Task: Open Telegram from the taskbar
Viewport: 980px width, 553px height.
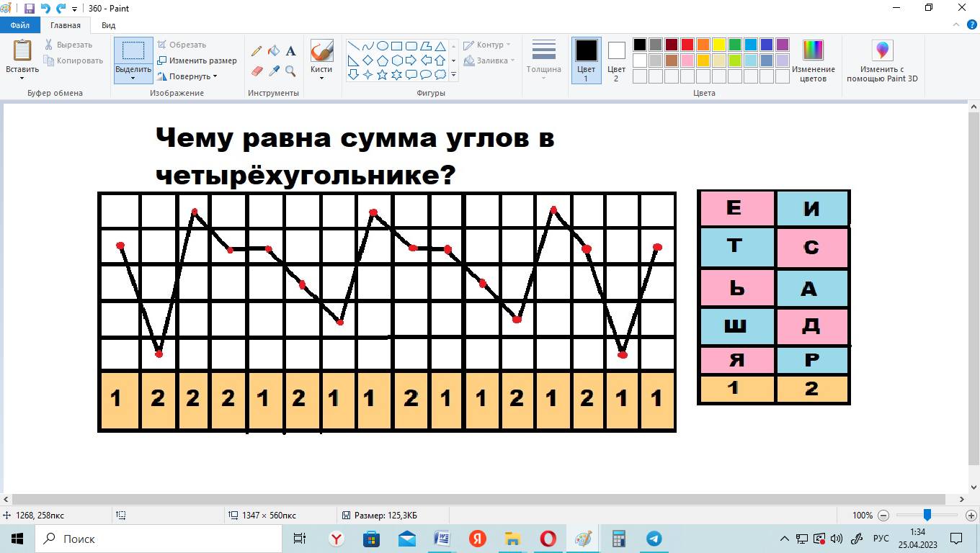Action: point(654,539)
